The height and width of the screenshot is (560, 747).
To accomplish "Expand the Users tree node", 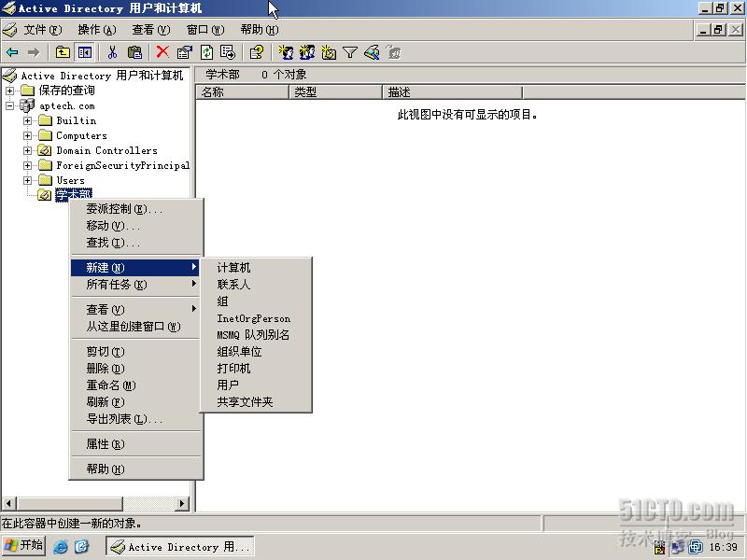I will (28, 180).
